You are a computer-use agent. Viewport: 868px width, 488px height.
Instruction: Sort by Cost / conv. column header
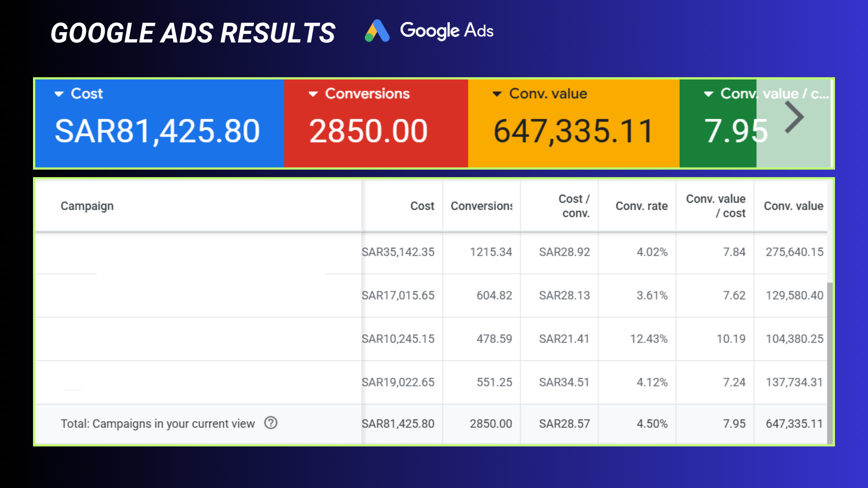click(574, 206)
